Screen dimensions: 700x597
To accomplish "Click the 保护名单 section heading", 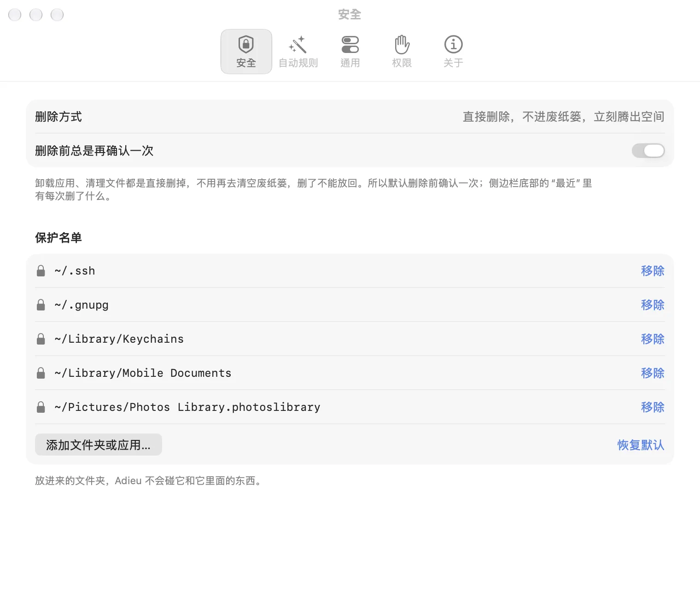I will pos(58,238).
